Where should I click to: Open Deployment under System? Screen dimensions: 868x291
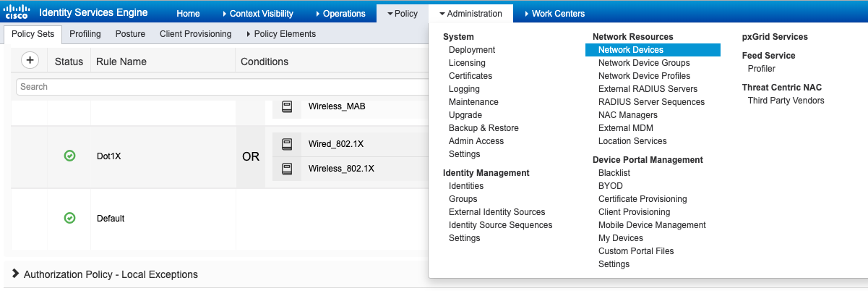pyautogui.click(x=472, y=50)
